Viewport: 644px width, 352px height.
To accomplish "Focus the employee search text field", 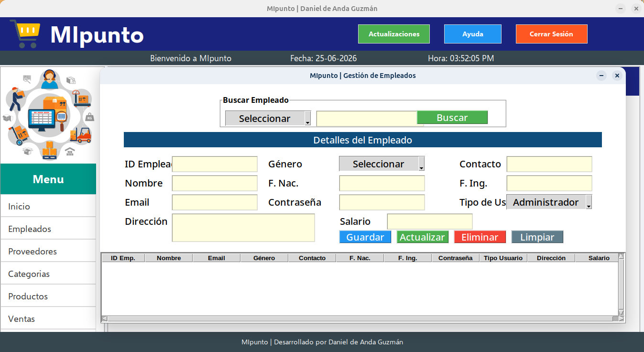I will click(x=367, y=119).
